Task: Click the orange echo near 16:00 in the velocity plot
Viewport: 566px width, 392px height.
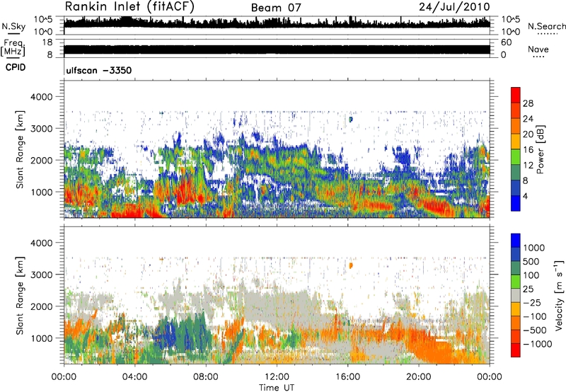Action: click(350, 265)
